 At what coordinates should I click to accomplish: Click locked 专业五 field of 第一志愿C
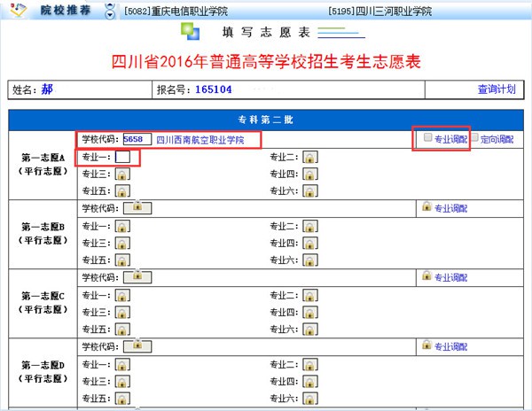click(122, 330)
